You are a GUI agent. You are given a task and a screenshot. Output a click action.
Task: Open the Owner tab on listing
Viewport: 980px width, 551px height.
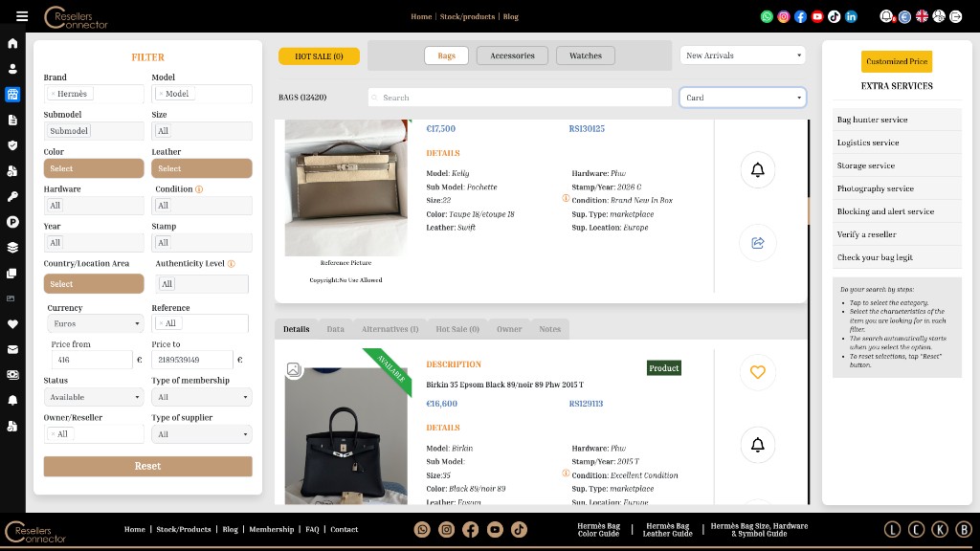click(x=509, y=329)
